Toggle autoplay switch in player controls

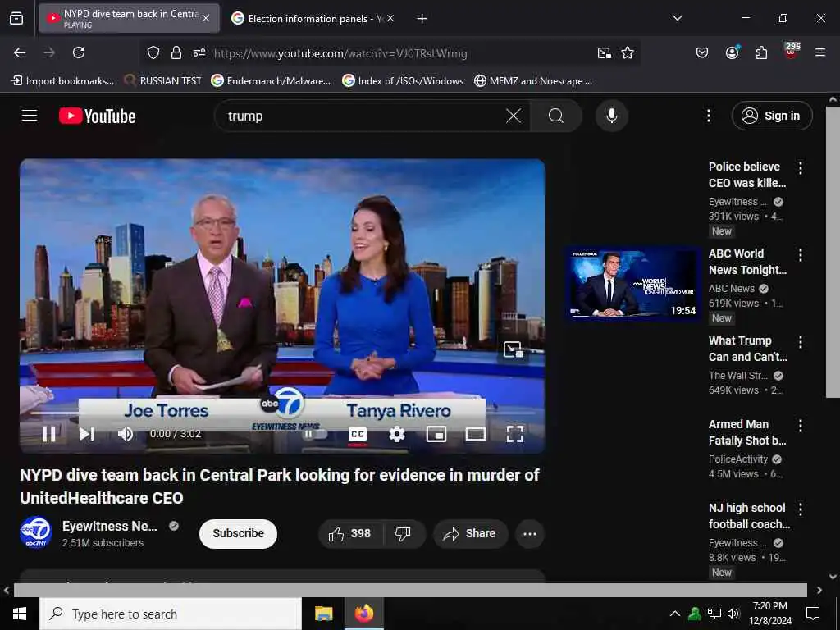pos(315,434)
